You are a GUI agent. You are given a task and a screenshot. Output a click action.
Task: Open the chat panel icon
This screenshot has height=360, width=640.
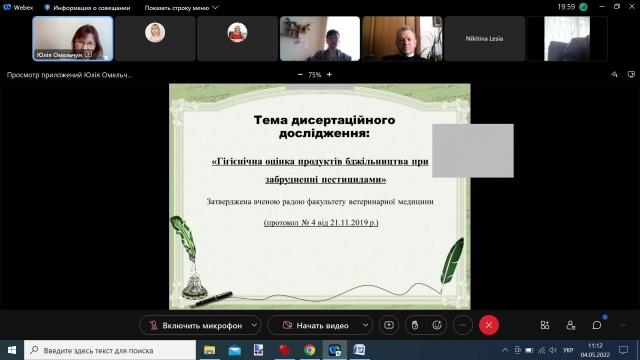point(597,325)
